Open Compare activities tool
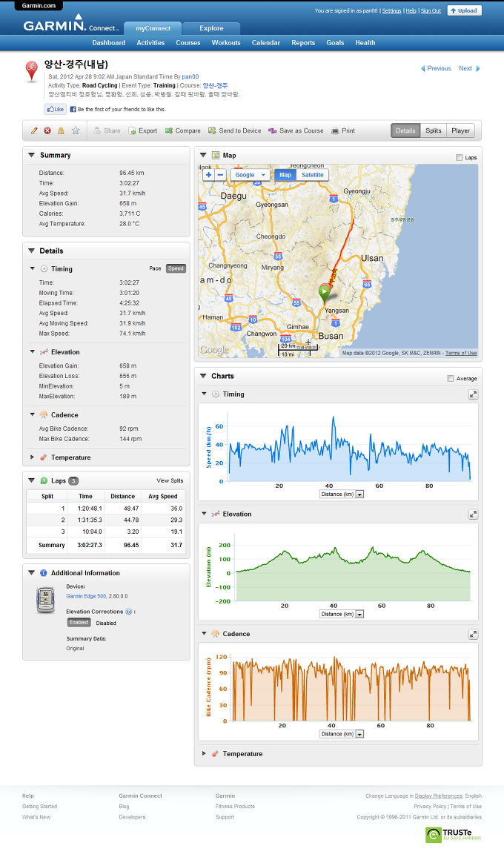 [183, 130]
